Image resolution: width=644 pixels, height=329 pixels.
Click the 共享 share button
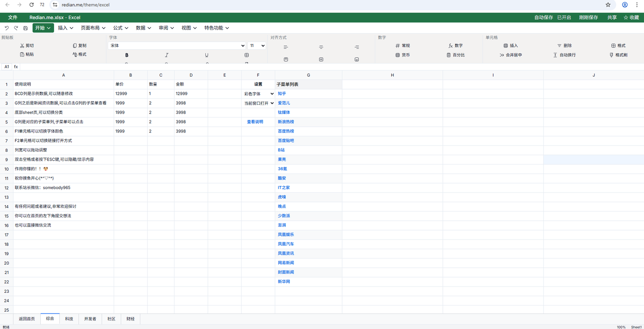coord(612,17)
